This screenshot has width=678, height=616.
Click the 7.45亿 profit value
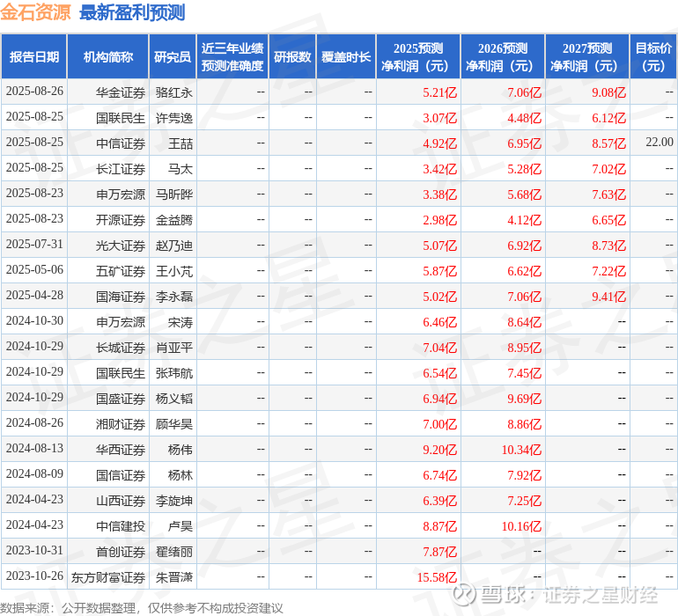pos(525,373)
